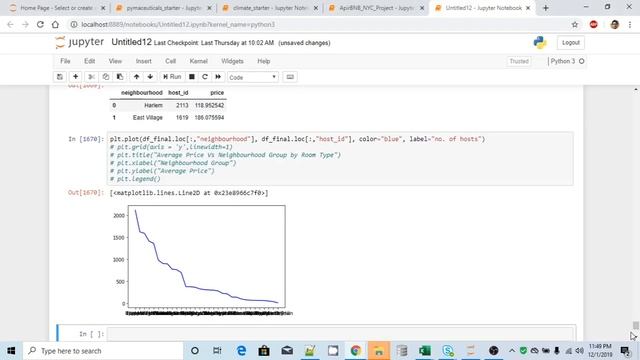Open Cortana circle icon in taskbar
The width and height of the screenshot is (640, 360).
pos(195,351)
